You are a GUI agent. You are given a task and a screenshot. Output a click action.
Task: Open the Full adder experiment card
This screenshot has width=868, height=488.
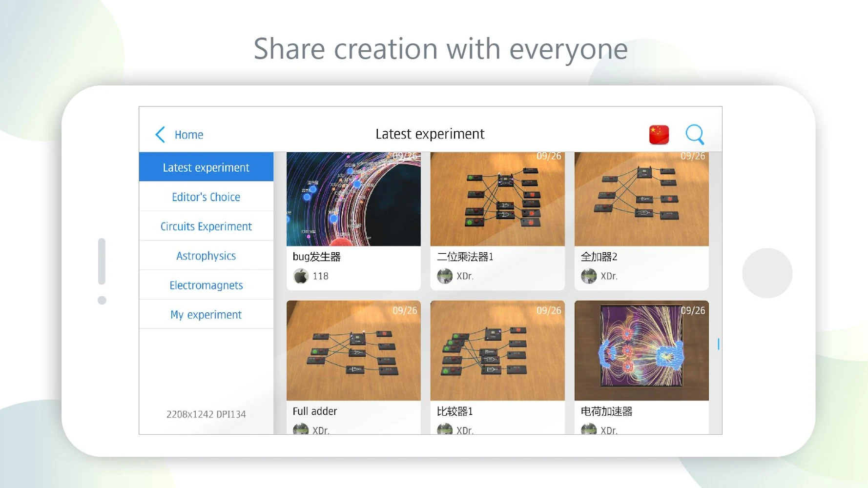pyautogui.click(x=353, y=367)
